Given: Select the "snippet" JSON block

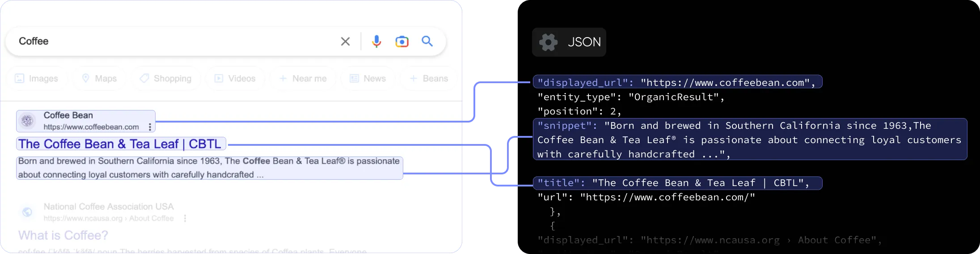Looking at the screenshot, I should pyautogui.click(x=750, y=140).
